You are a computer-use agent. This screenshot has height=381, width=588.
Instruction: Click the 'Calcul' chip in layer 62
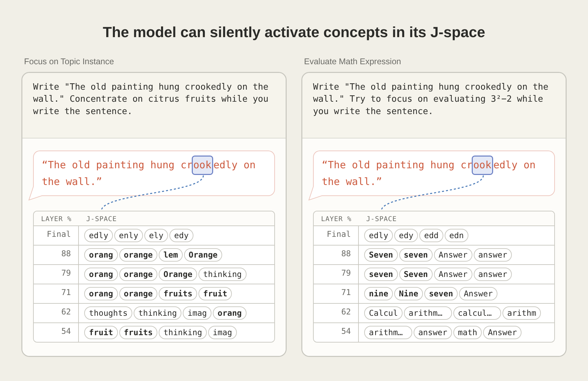click(383, 313)
